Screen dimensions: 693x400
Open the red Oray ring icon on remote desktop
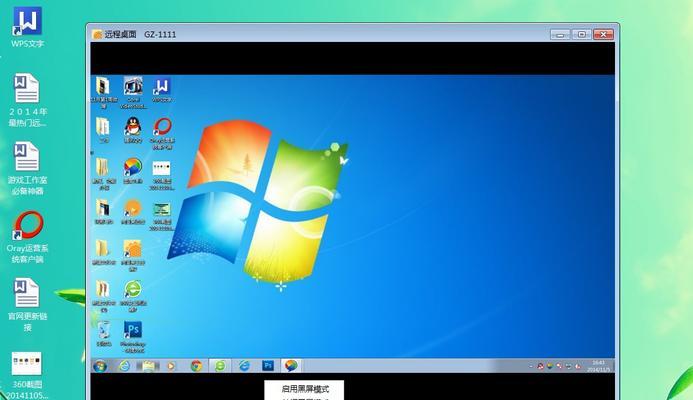pos(162,133)
